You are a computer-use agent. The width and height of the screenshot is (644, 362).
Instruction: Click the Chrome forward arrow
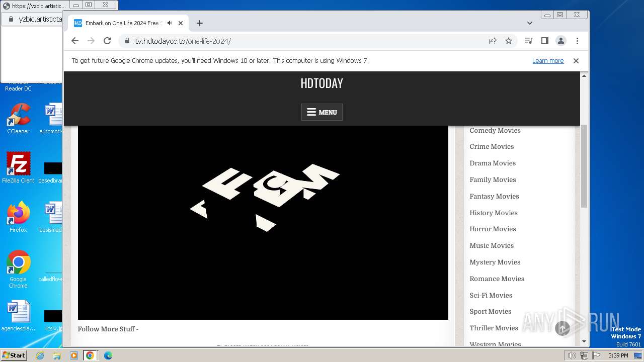point(91,41)
